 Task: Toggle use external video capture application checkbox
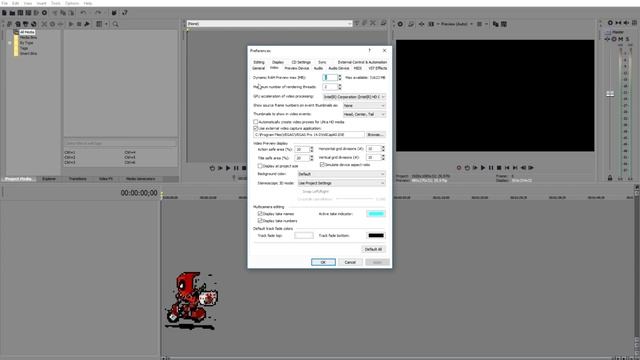[x=256, y=129]
